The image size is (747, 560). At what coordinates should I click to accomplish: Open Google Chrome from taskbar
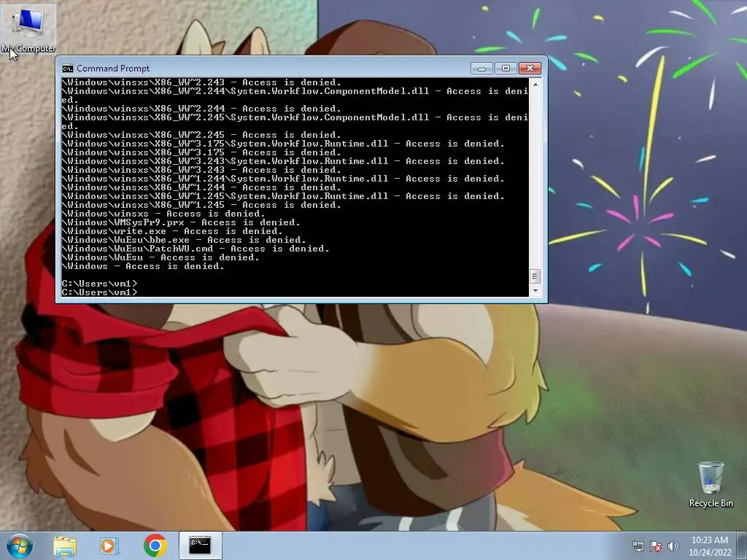[155, 545]
